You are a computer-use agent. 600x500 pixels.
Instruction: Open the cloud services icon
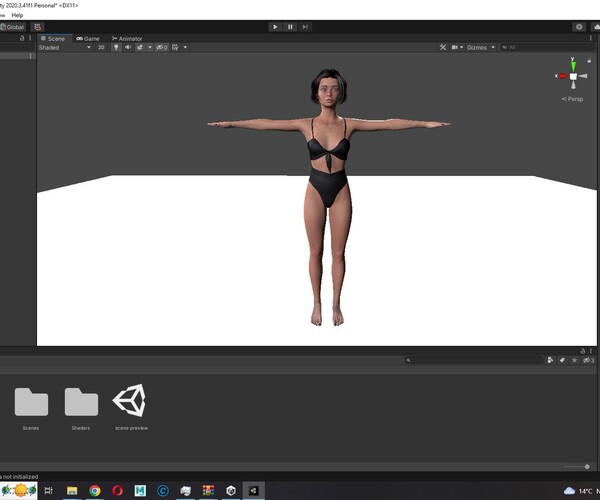[596, 27]
